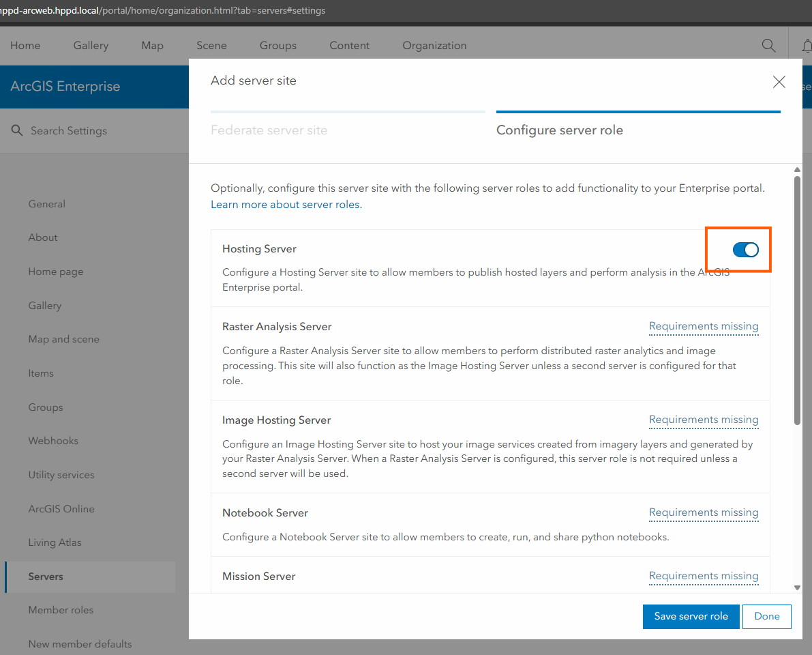Open the Content page in navigation bar
Image resolution: width=812 pixels, height=655 pixels.
coord(349,46)
